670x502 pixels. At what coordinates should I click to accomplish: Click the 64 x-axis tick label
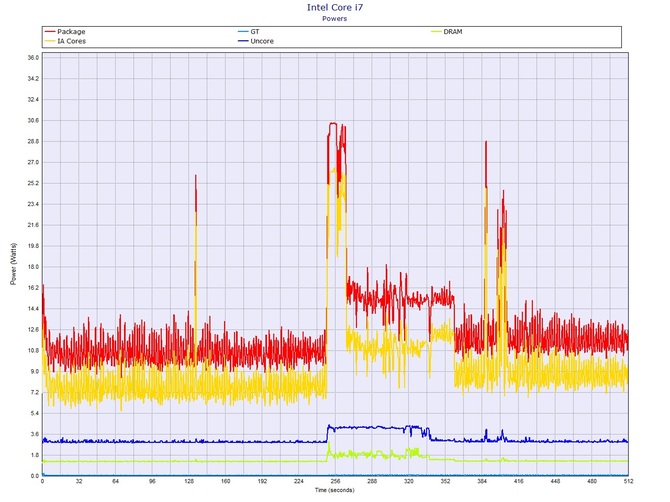pos(115,481)
